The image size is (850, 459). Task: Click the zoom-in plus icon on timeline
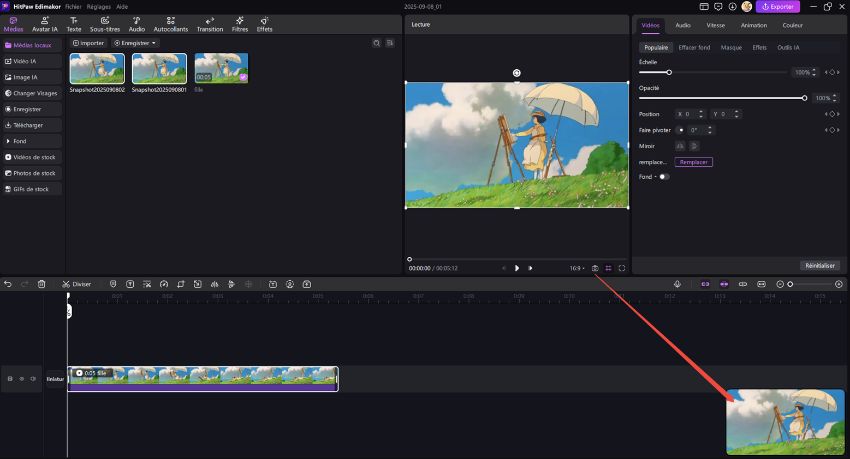[x=839, y=284]
